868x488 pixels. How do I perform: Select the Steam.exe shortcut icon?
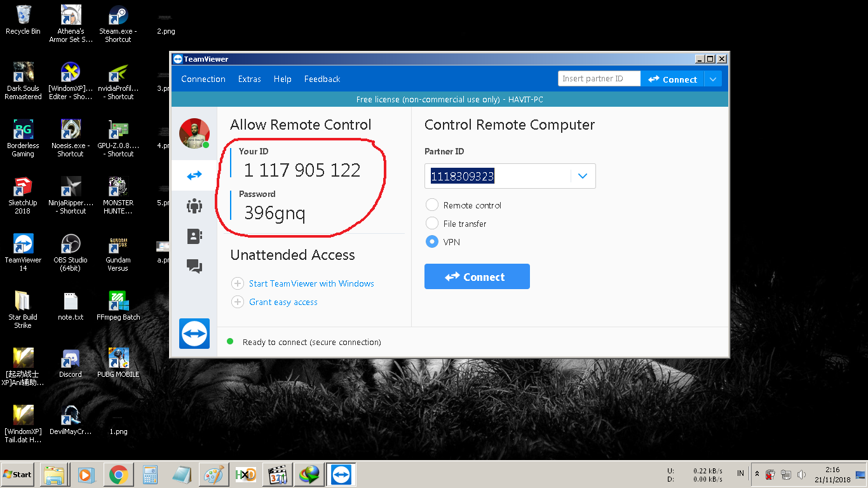pyautogui.click(x=118, y=24)
